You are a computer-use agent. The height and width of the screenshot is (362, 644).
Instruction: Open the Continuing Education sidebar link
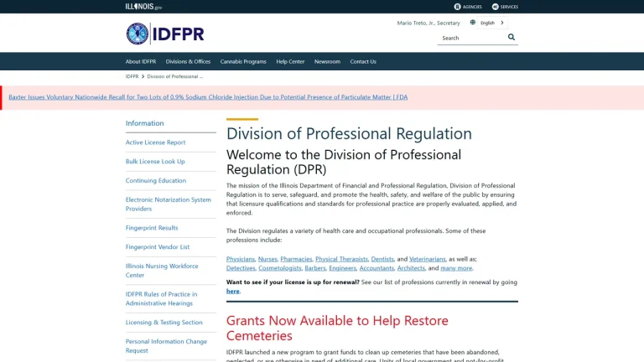coord(156,181)
